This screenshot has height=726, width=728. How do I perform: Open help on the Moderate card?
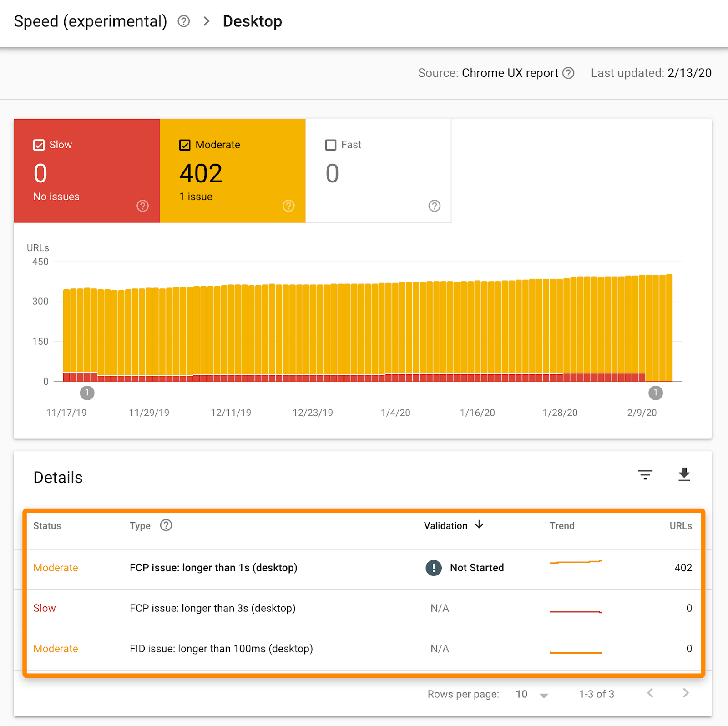point(288,206)
